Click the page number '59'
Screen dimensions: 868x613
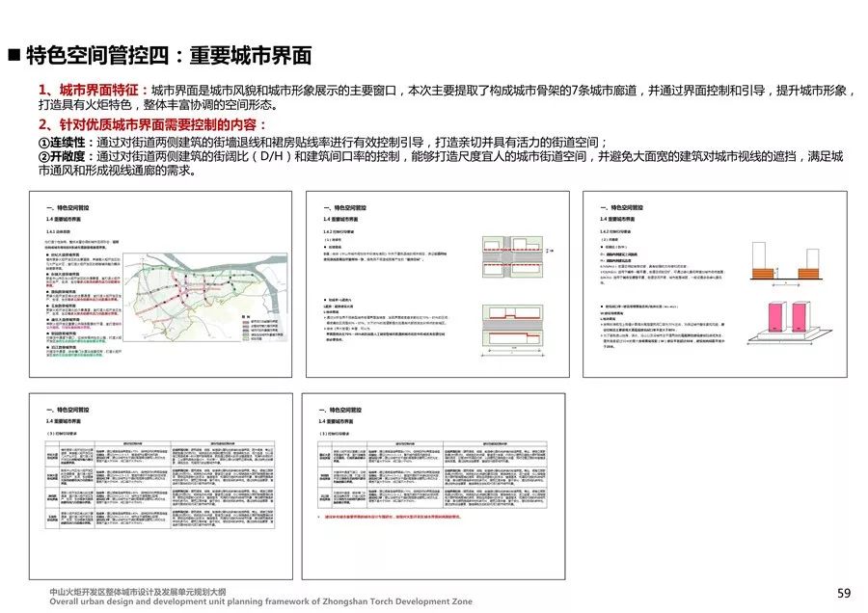tap(844, 593)
